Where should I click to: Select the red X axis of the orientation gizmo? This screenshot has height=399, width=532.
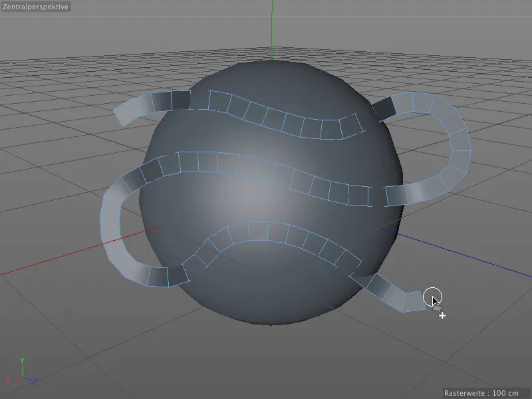click(19, 379)
